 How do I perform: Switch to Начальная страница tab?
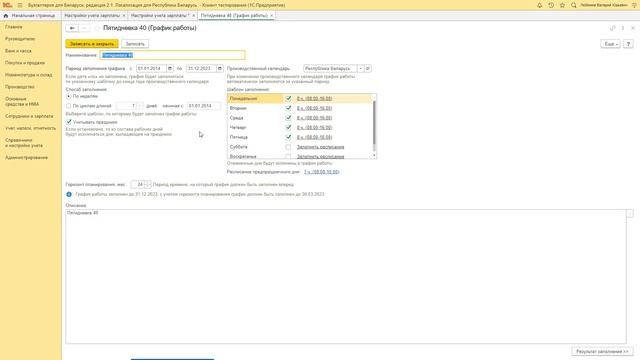tap(30, 16)
